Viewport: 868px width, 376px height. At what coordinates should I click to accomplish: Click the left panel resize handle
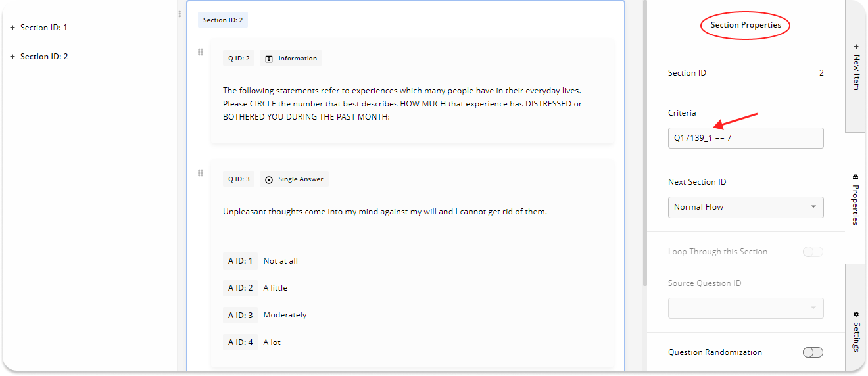pos(180,14)
